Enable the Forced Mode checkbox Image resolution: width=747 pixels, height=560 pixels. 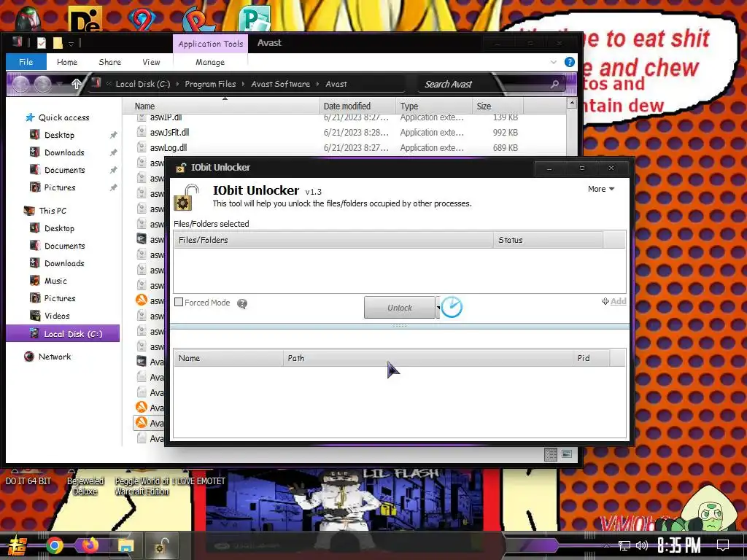pyautogui.click(x=179, y=302)
